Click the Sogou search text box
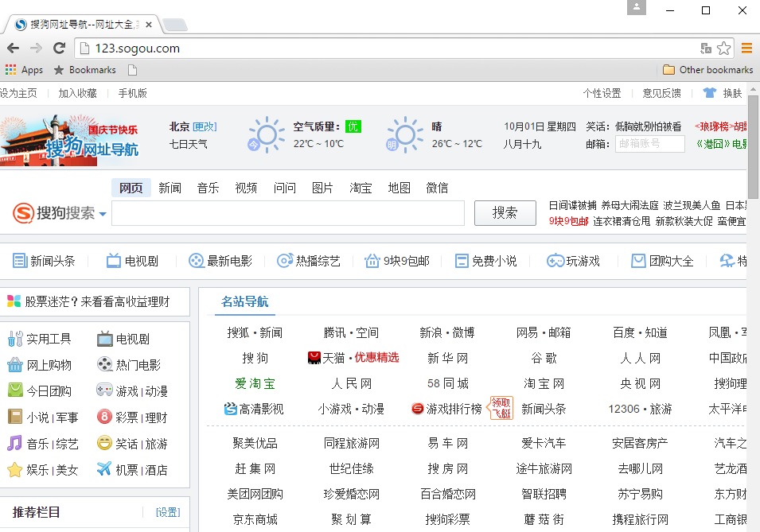 tap(288, 212)
